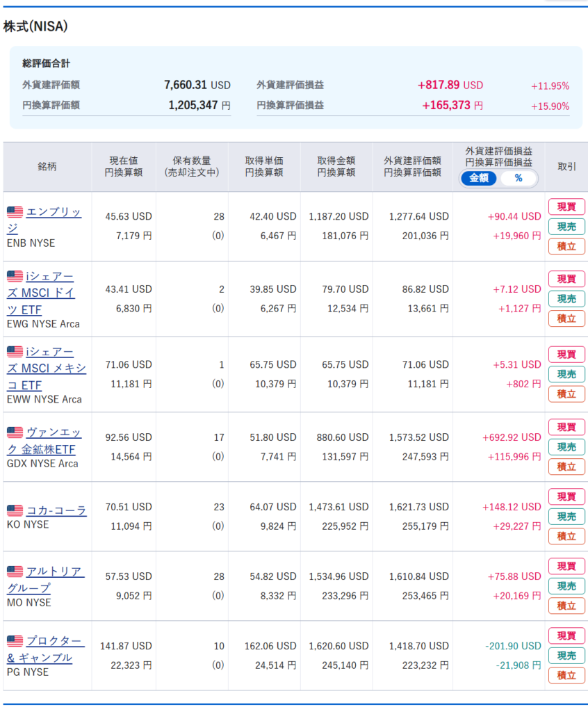Image resolution: width=588 pixels, height=712 pixels.
Task: Click 積立 button for エンブリッジ
Action: tap(566, 246)
